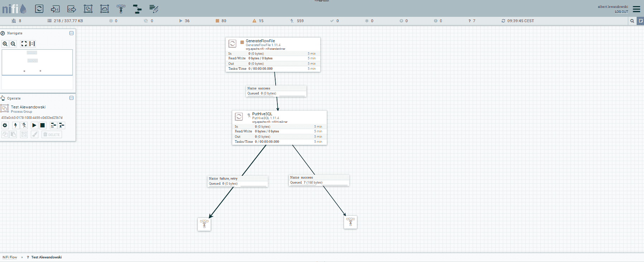Select the Label toolbar icon

[x=154, y=9]
